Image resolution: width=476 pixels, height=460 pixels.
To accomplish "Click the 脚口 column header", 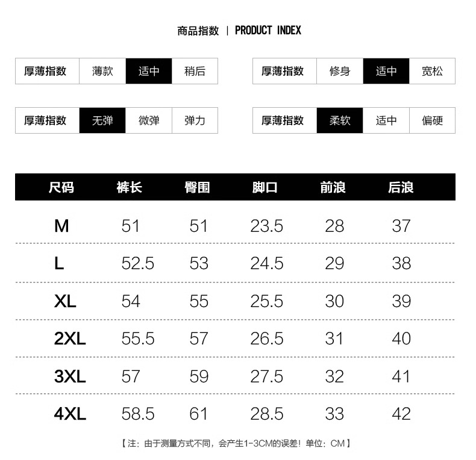I will pos(265,187).
